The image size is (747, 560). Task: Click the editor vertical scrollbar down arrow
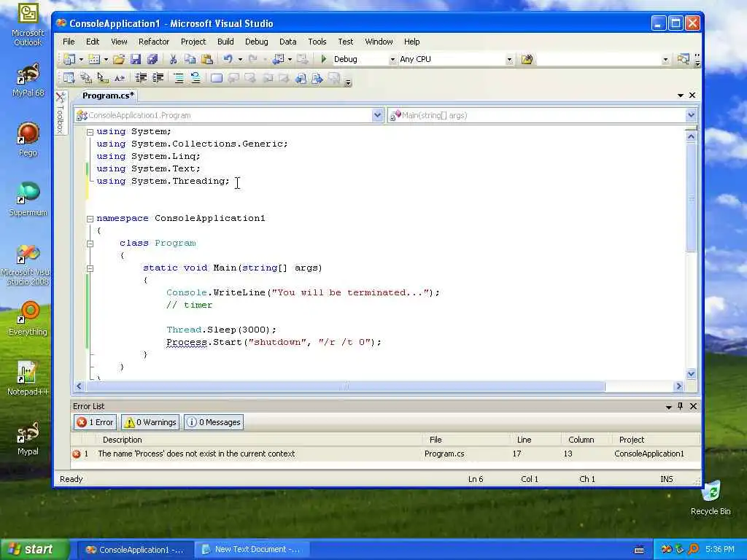(692, 374)
